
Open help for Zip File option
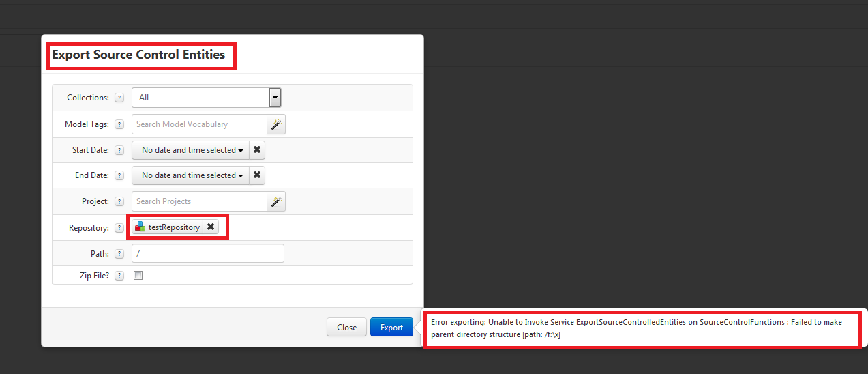119,276
